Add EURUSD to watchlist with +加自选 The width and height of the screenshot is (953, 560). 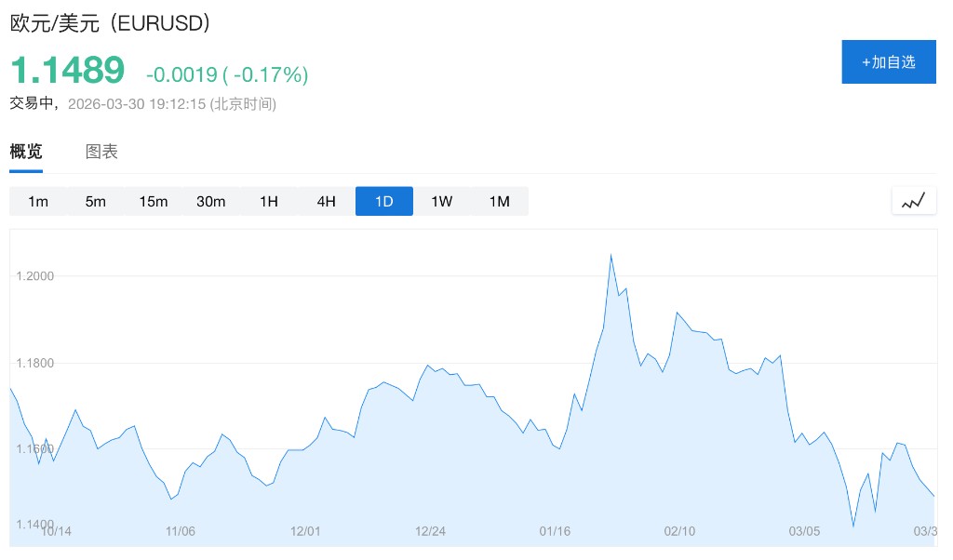(888, 62)
